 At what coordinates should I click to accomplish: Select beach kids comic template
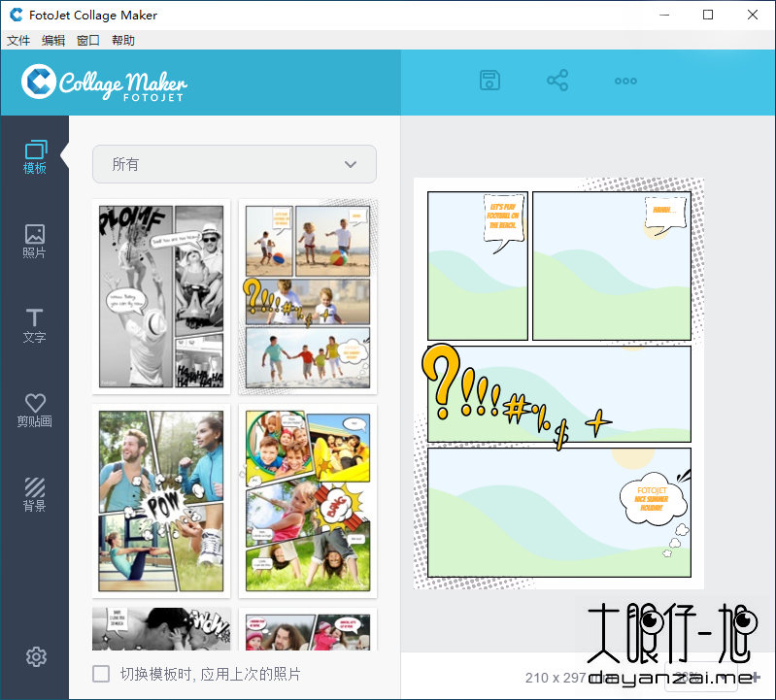(307, 296)
